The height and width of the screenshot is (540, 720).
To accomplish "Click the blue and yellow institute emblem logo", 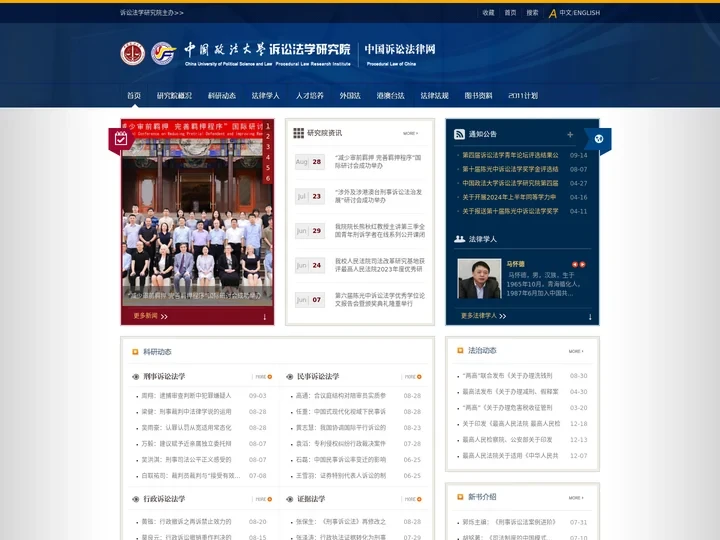I will tap(163, 53).
